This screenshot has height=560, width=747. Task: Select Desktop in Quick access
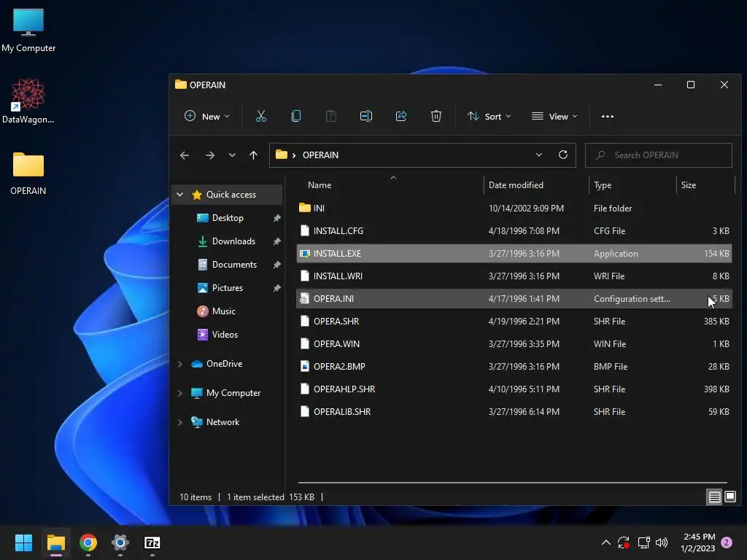228,218
